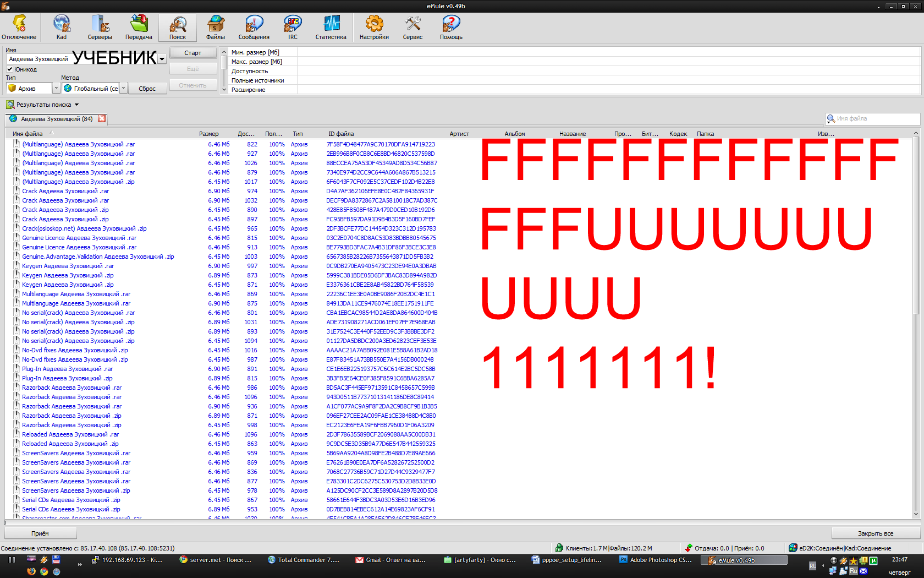
Task: Open the Сообщения messages view
Action: click(x=254, y=27)
